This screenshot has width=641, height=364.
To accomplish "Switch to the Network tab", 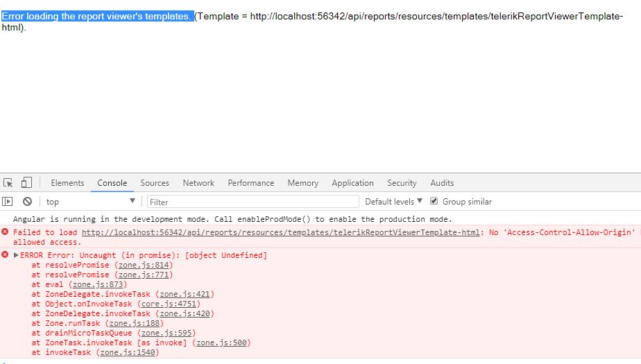I will [198, 183].
